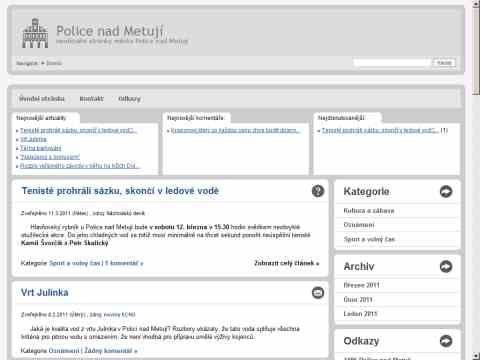
Task: Open Oznámení category link under Vrt Julinka
Action: (64, 351)
